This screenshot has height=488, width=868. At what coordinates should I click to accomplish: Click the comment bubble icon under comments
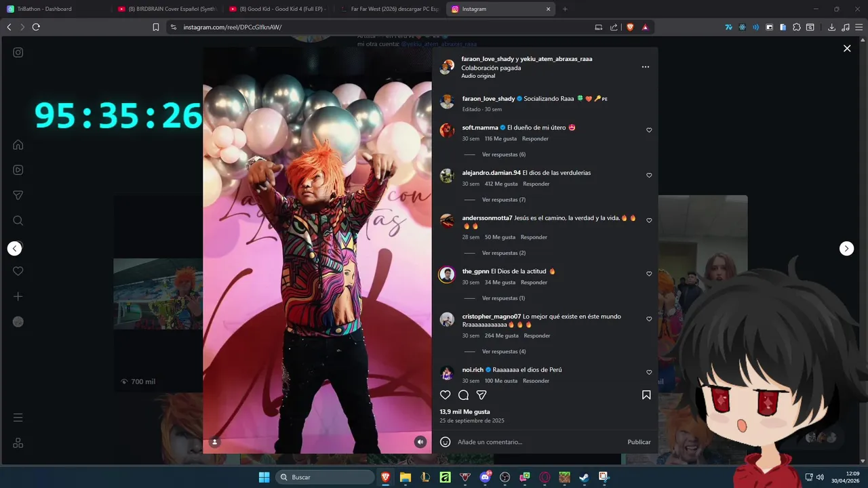(464, 395)
